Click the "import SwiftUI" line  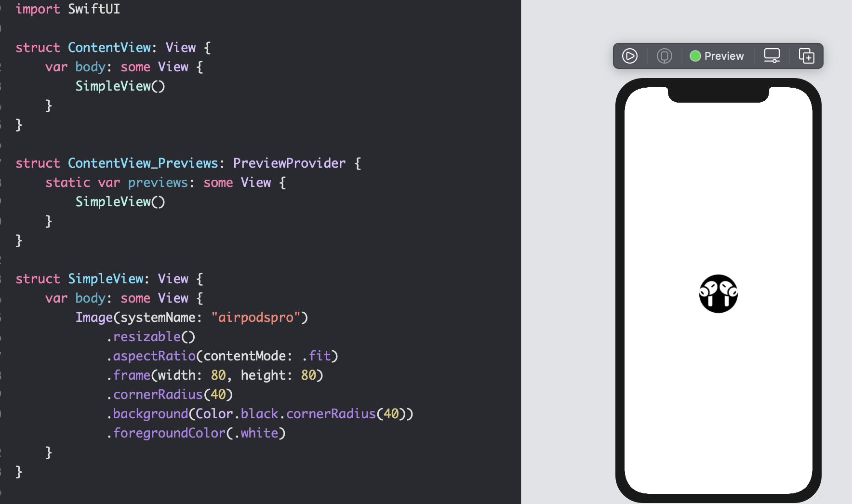coord(67,9)
